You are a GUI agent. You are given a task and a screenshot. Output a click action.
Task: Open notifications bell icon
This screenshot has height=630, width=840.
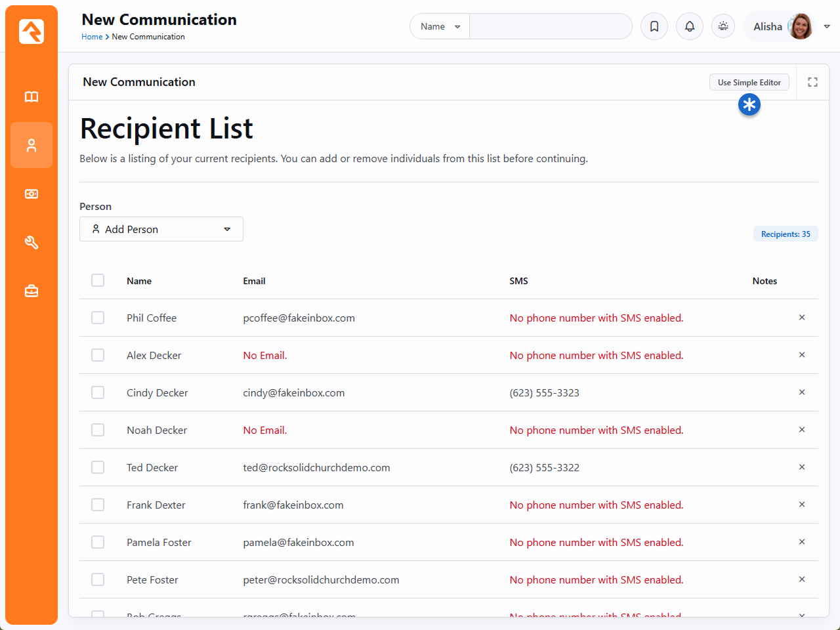690,26
